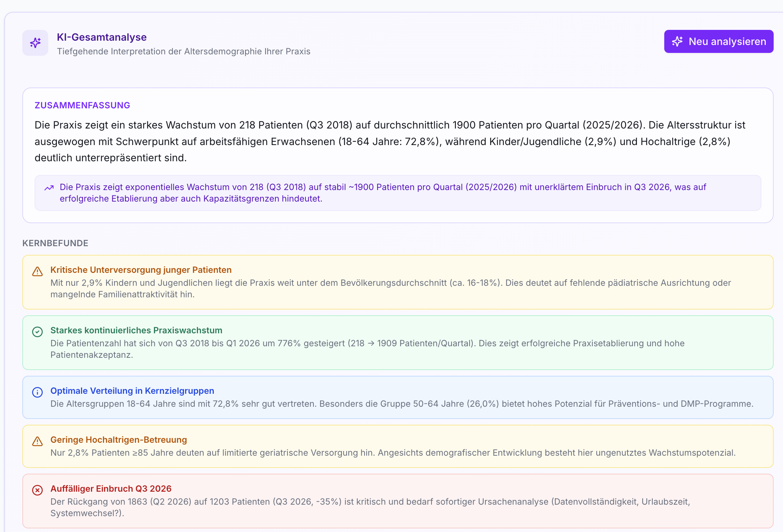Click check-circle icon for Starkes kontinuierliches Praxiswachstum

[37, 332]
